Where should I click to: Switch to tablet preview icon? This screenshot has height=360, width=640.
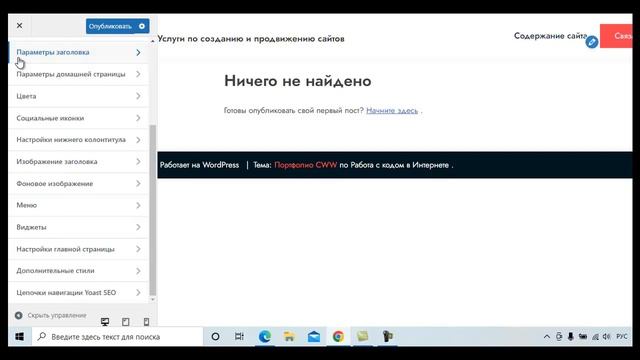point(126,322)
